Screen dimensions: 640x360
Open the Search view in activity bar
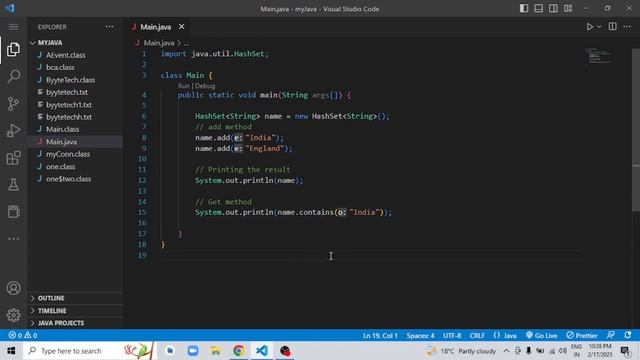click(13, 76)
